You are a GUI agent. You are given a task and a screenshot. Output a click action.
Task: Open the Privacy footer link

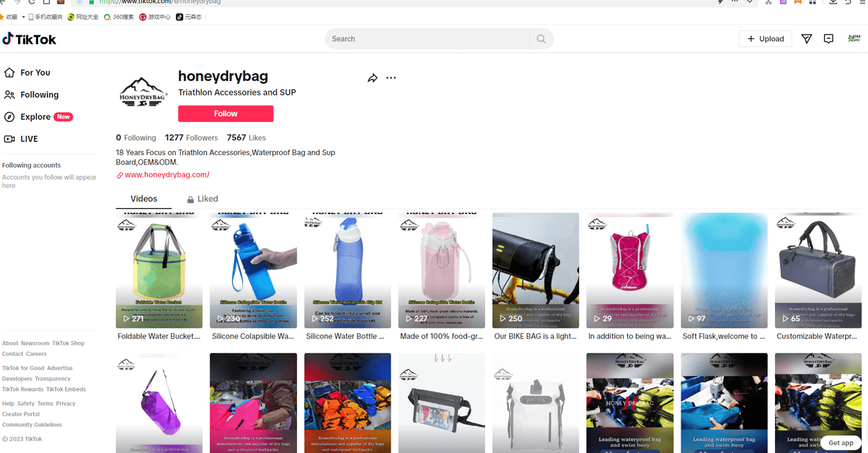pyautogui.click(x=66, y=403)
